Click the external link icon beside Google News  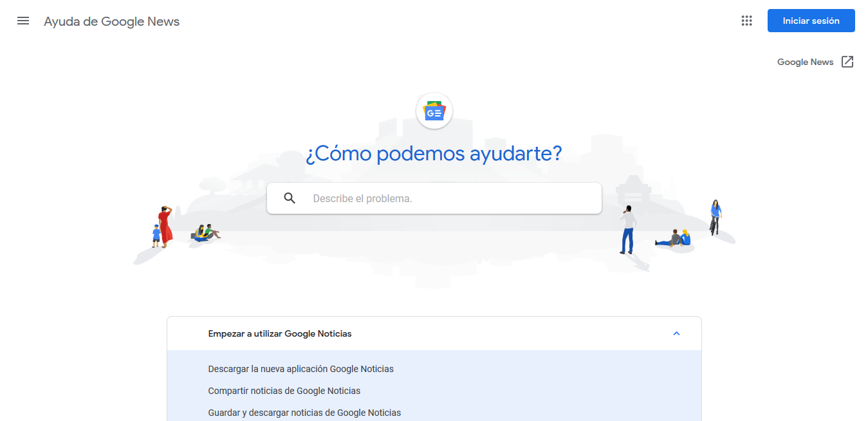[x=847, y=62]
